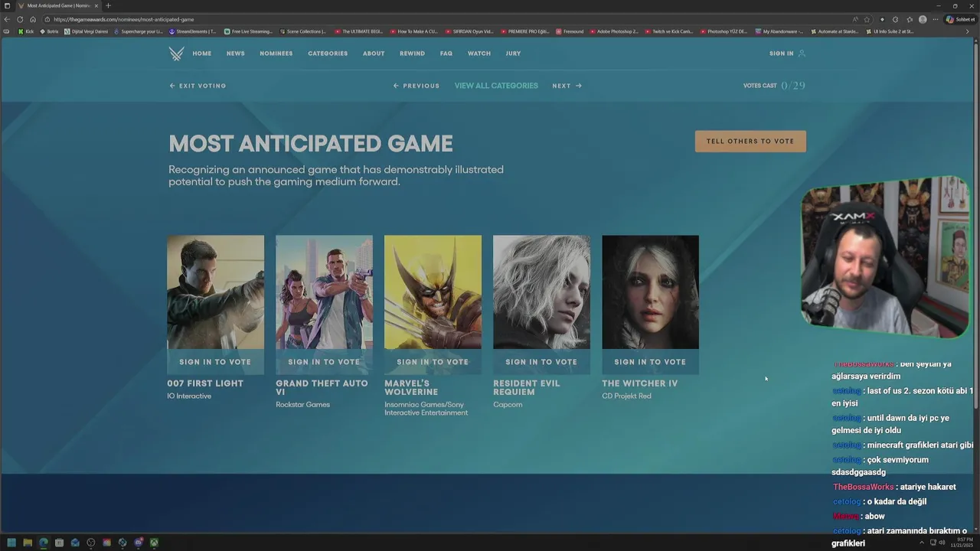Viewport: 980px width, 551px height.
Task: Open the ABOUT nav item
Action: point(374,54)
